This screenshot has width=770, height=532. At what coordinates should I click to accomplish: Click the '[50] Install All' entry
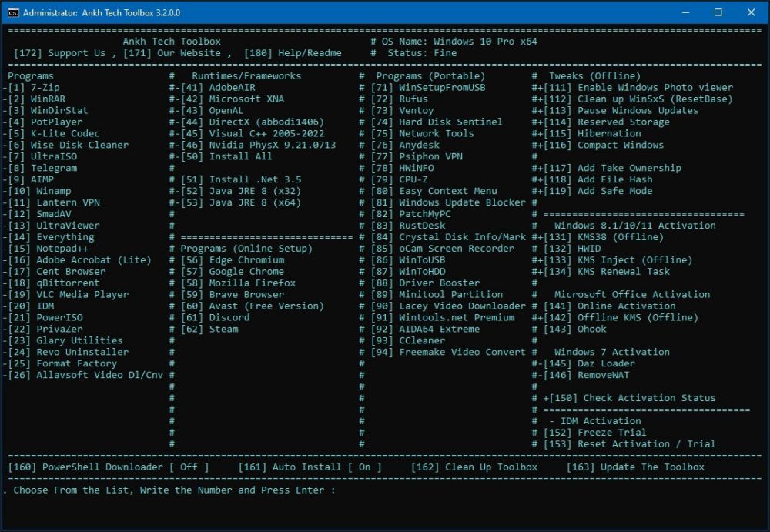(x=226, y=156)
